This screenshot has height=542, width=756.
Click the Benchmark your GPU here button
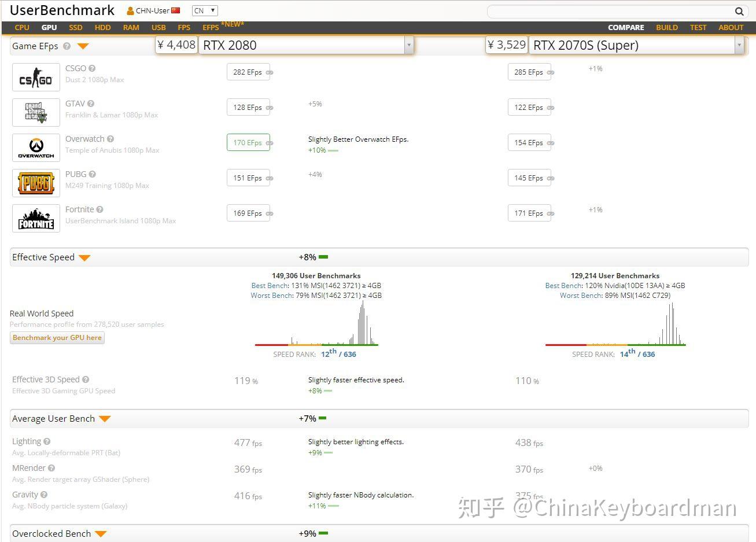(57, 338)
